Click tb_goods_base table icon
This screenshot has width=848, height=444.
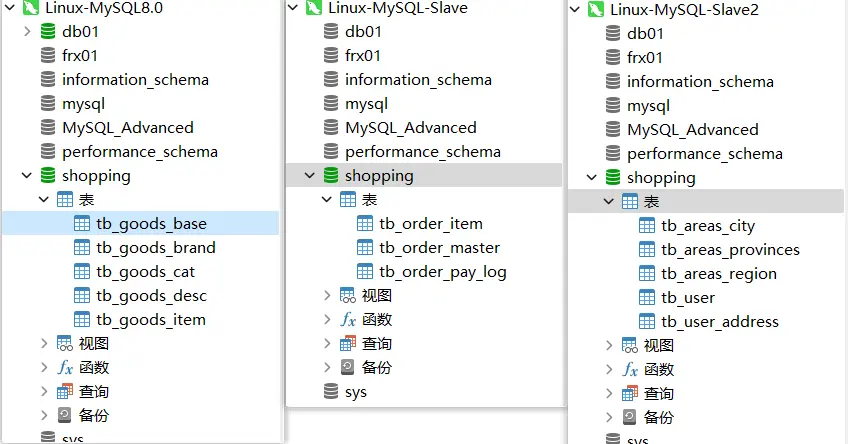point(82,223)
